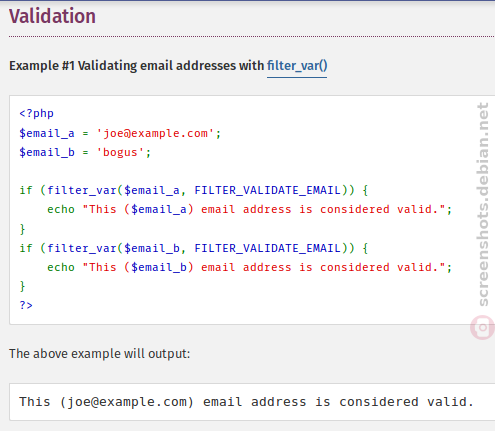Click the 'joe@example.com' string literal
Screen dimensions: 495x431
click(x=155, y=133)
